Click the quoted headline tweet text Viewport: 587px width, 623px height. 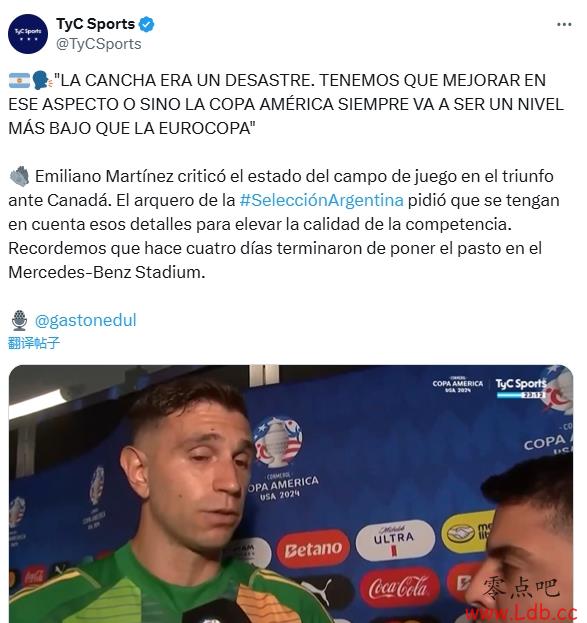[286, 104]
